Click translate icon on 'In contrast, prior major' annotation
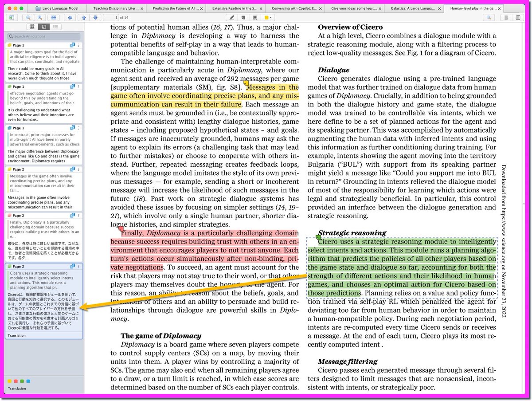This screenshot has width=532, height=401. [72, 128]
